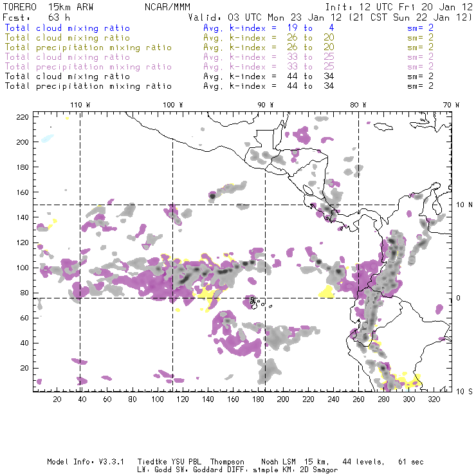The image size is (476, 476).
Task: Select the "20" x-axis tick label
Action: coord(57,399)
